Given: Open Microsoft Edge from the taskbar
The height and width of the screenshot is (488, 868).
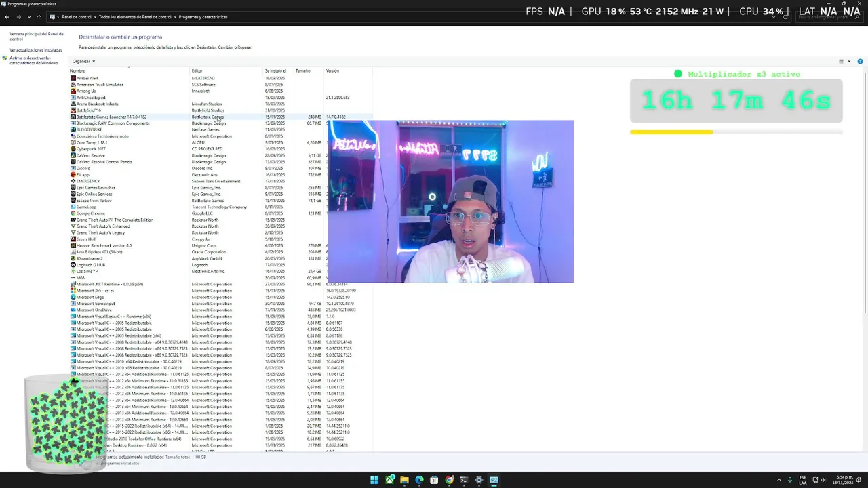Looking at the screenshot, I should 419,480.
